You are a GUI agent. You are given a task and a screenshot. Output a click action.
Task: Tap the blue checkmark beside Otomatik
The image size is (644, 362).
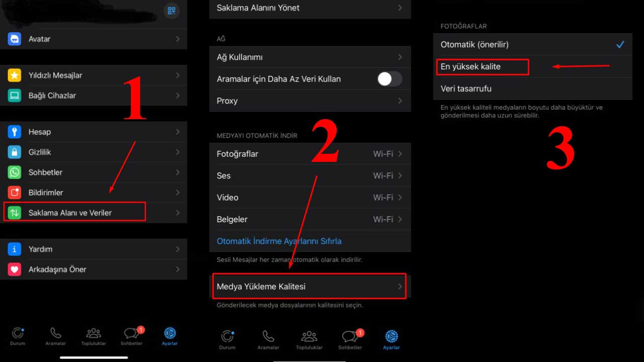pyautogui.click(x=620, y=45)
